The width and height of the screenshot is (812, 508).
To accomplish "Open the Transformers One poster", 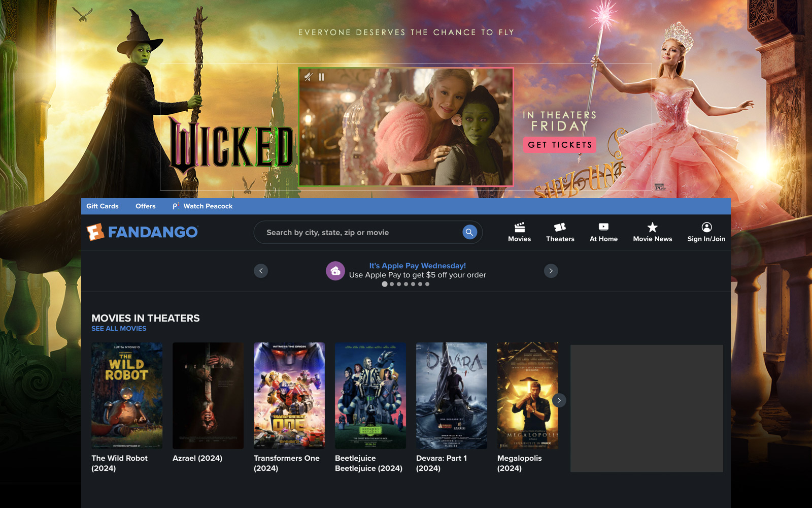I will [289, 396].
